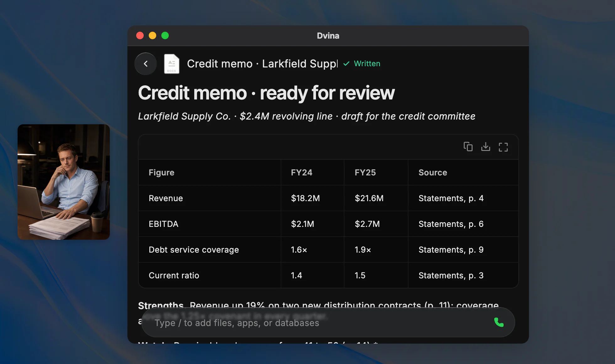
Task: Minimize the Dvina window with yellow button
Action: 152,35
